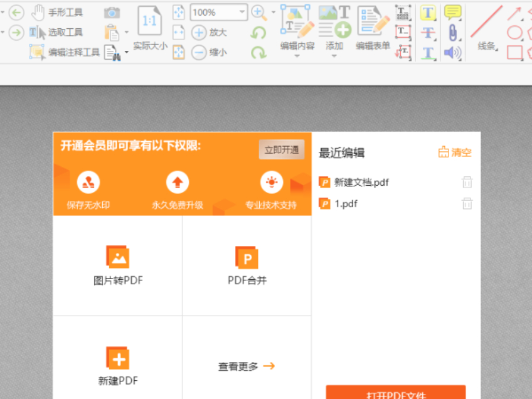Image resolution: width=532 pixels, height=399 pixels.
Task: Select the typewriter text tool with dotted border
Action: pos(403,13)
